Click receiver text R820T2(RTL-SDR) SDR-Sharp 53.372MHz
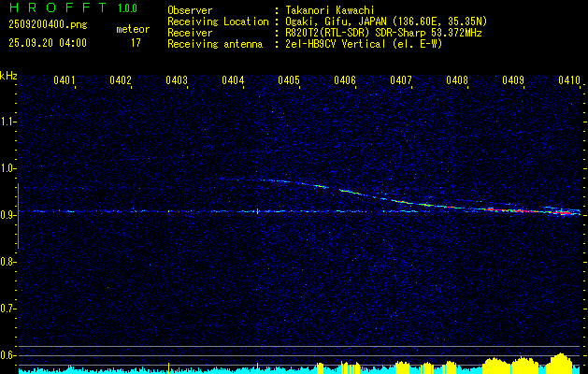588x374 pixels. (x=383, y=33)
